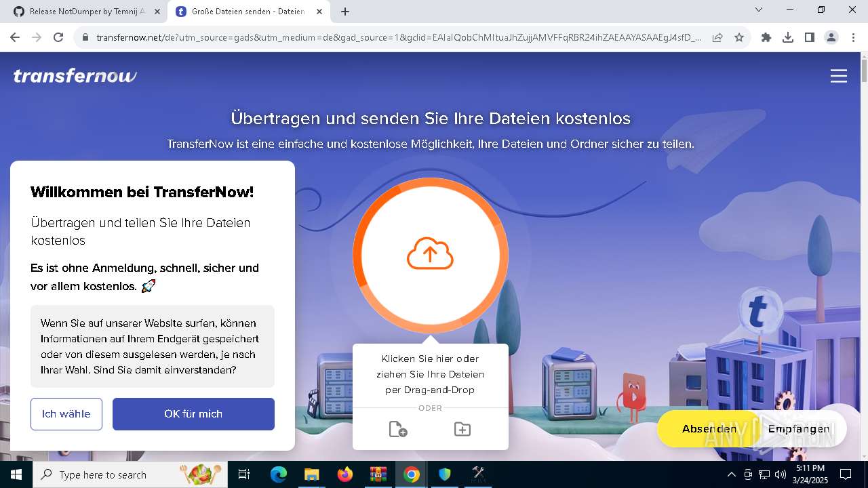Image resolution: width=868 pixels, height=488 pixels.
Task: Click Windows taskbar search box
Action: click(130, 474)
